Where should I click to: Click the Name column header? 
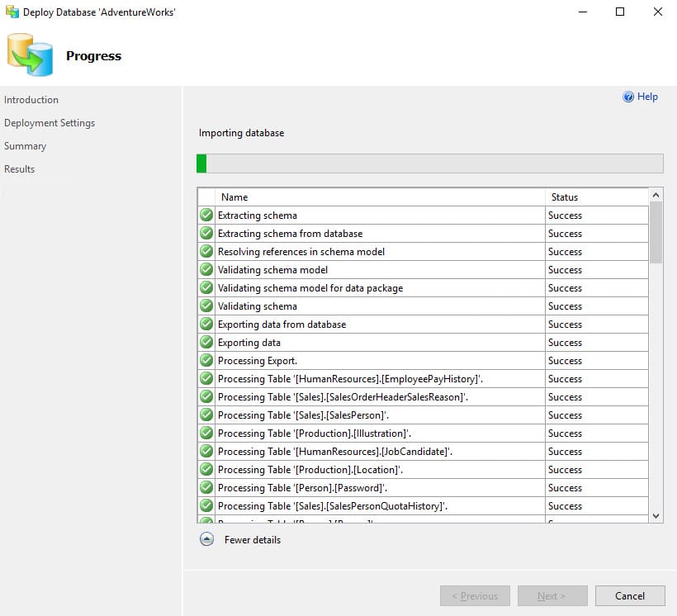[380, 197]
